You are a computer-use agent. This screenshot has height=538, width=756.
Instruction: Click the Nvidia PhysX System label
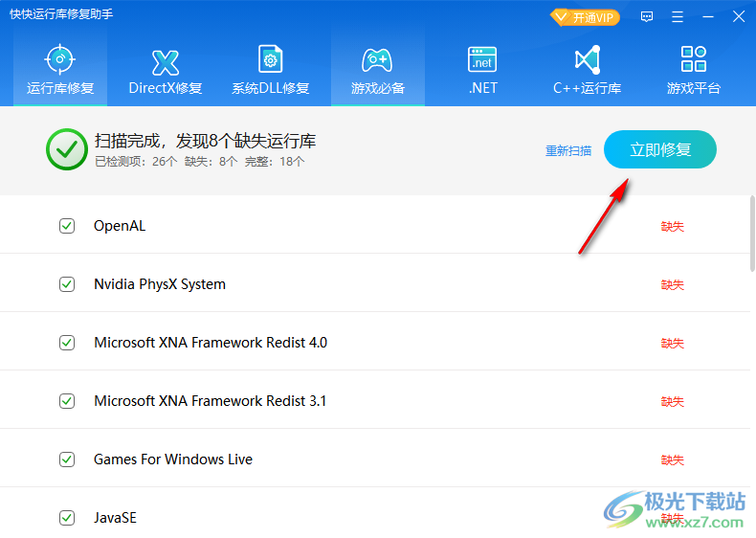160,284
